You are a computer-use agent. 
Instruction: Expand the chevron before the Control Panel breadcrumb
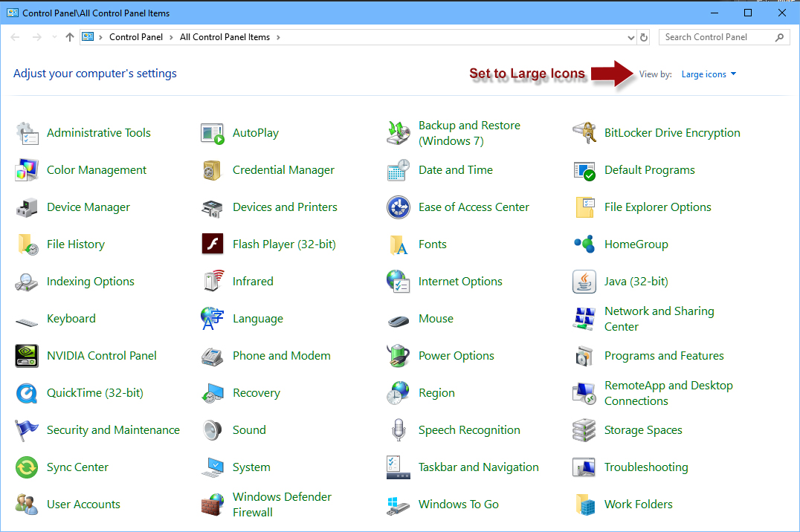pos(100,37)
